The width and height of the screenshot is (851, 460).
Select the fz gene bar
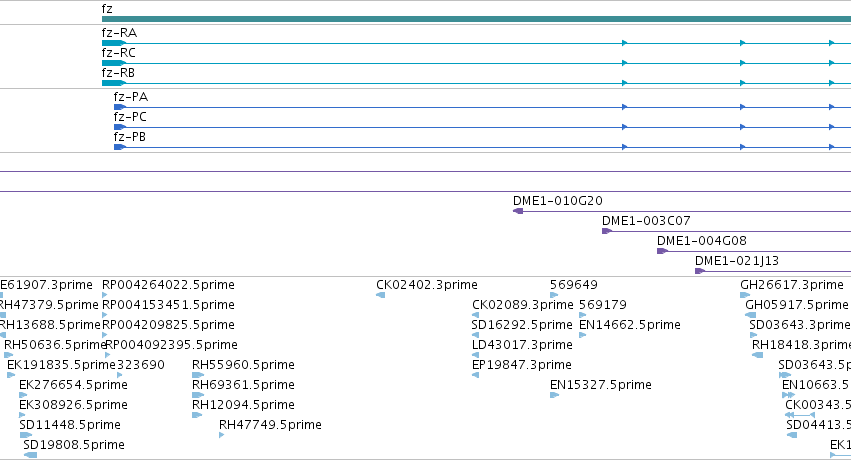pyautogui.click(x=477, y=19)
